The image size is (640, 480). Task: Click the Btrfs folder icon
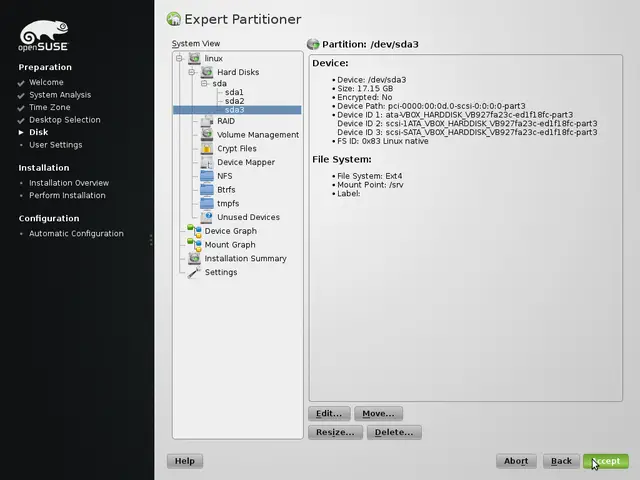(207, 189)
